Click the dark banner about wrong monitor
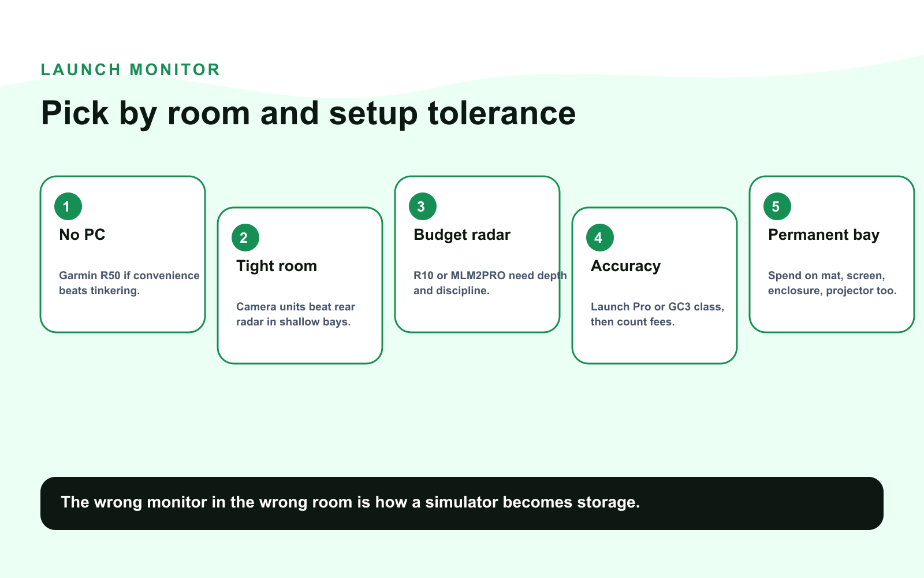Image resolution: width=924 pixels, height=578 pixels. coord(462,503)
